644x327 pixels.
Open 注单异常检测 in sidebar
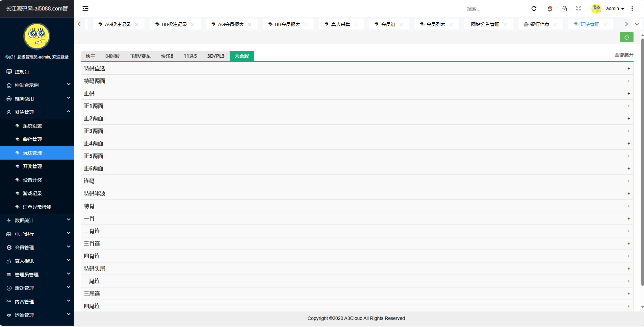(37, 207)
